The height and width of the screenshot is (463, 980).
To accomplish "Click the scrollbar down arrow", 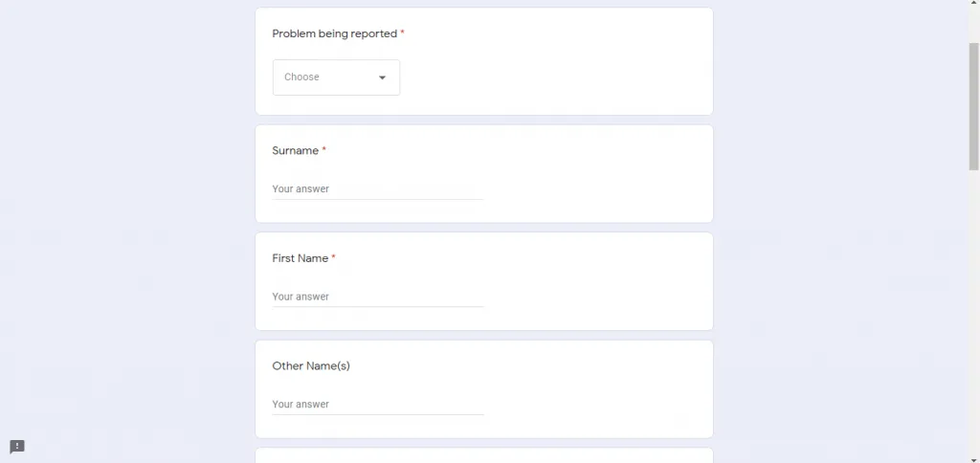I will coord(973,457).
